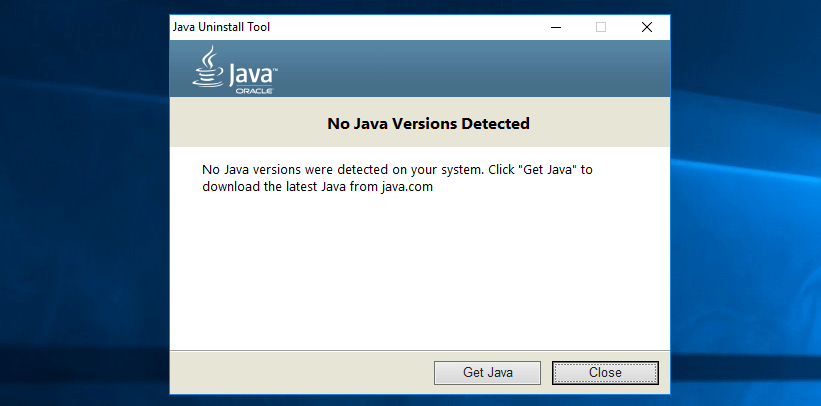Click empty title bar space before minimize
The height and width of the screenshot is (406, 821).
[400, 27]
